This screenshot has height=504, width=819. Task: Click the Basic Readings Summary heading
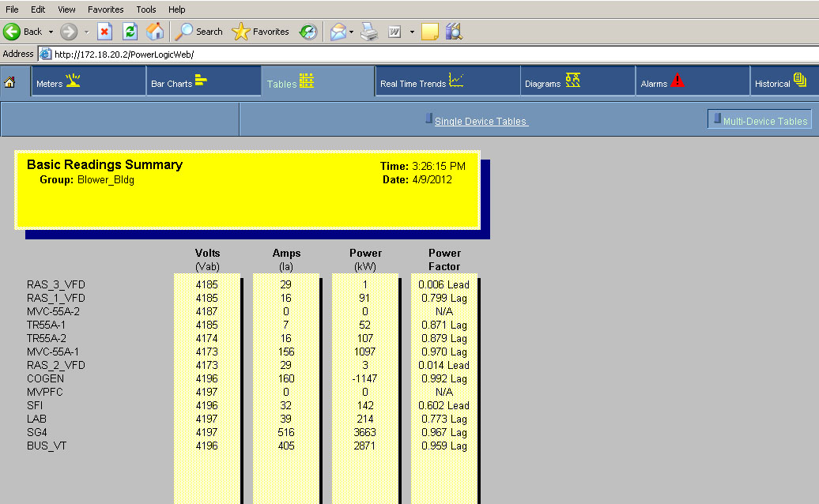[x=104, y=165]
